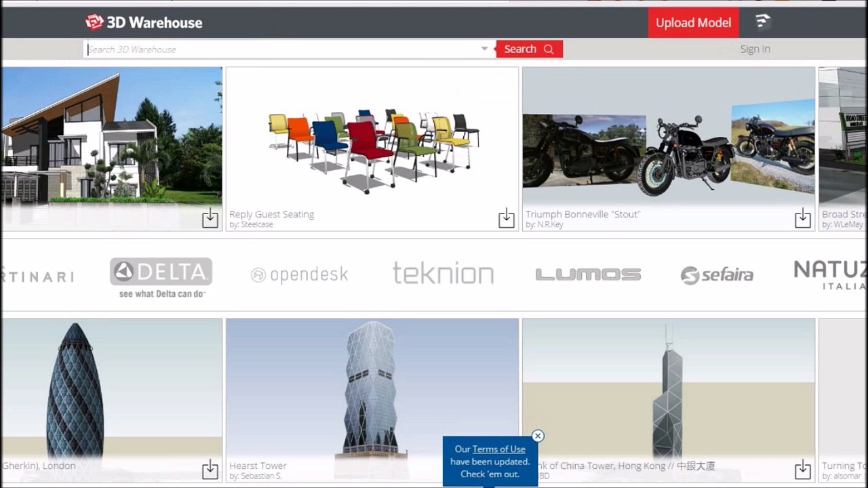Viewport: 868px width, 488px height.
Task: Download Bank of China Tower model
Action: pos(803,469)
